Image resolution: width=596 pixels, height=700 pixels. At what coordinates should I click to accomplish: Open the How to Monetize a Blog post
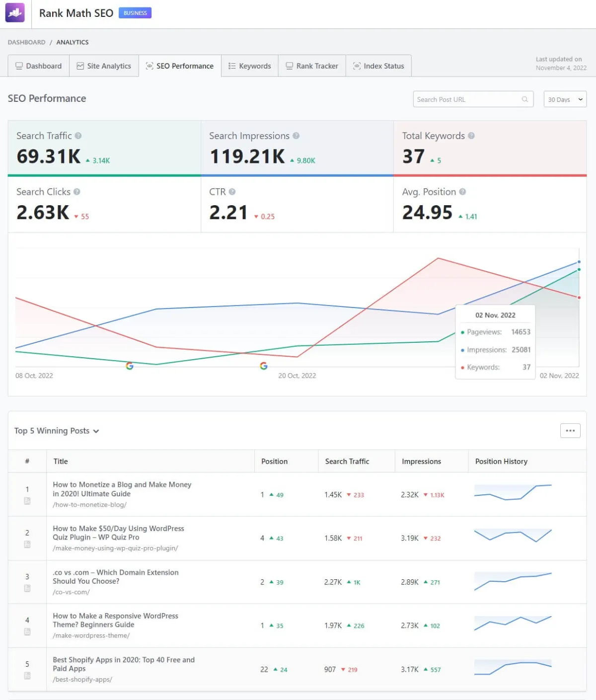(122, 489)
